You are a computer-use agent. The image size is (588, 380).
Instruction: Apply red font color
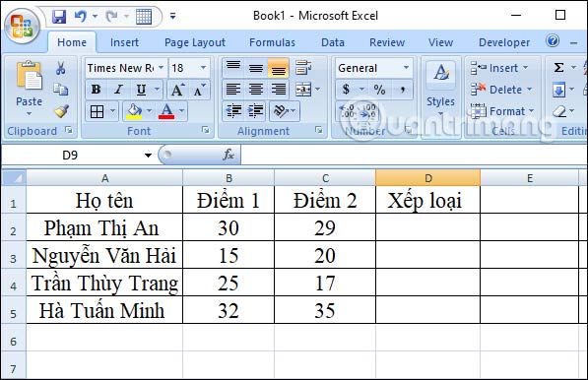click(x=166, y=111)
